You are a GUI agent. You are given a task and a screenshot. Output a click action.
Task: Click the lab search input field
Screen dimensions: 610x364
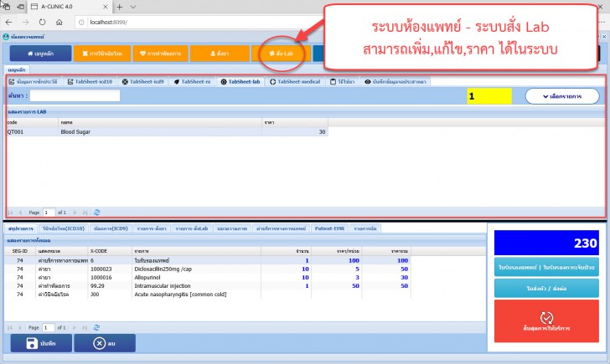tap(75, 95)
